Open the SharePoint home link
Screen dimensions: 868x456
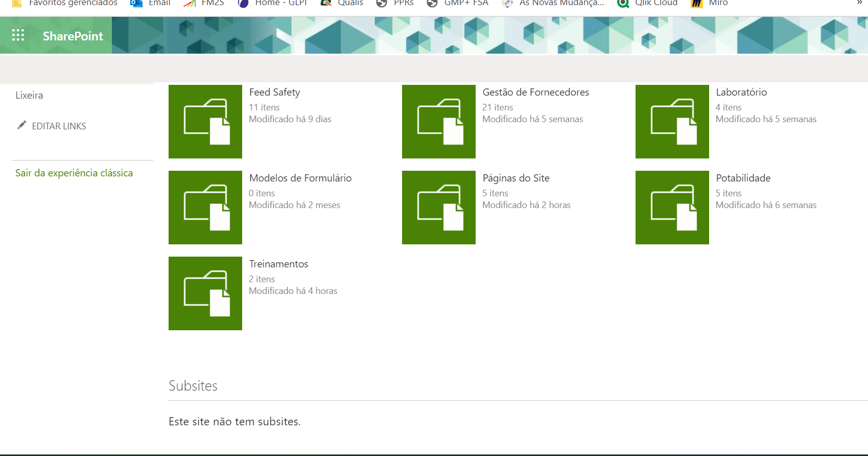73,36
